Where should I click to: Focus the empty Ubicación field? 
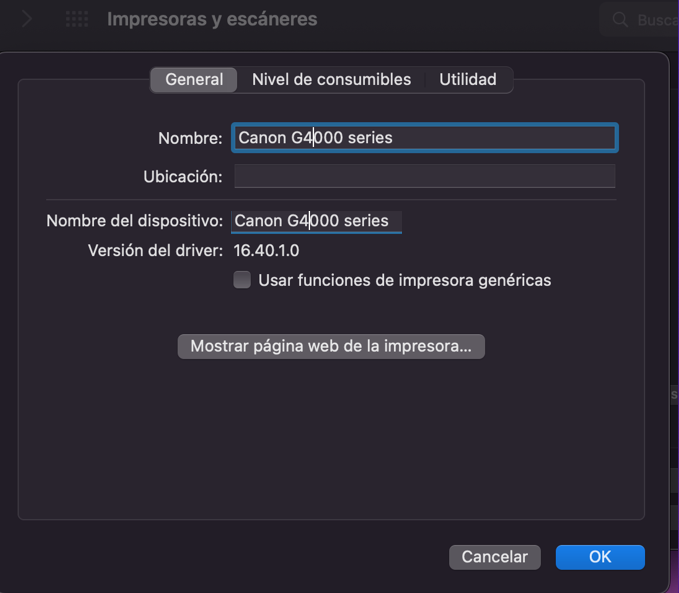425,177
